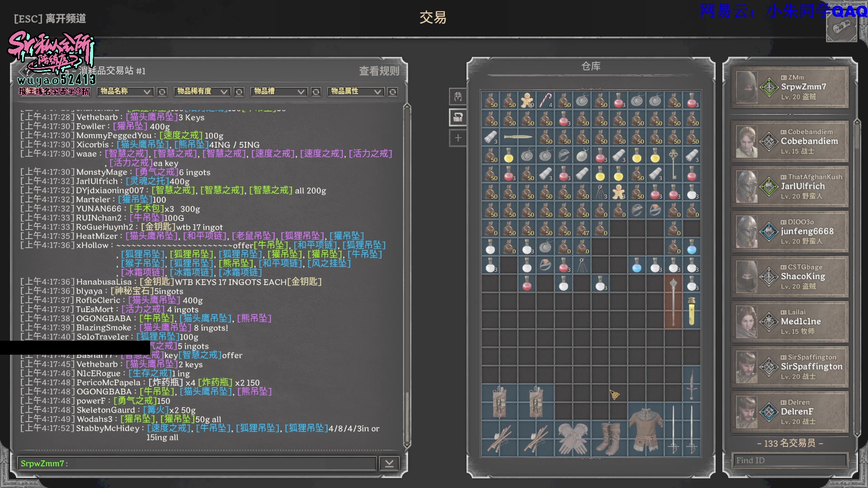Select the brown tunic armor in stash

tap(646, 429)
